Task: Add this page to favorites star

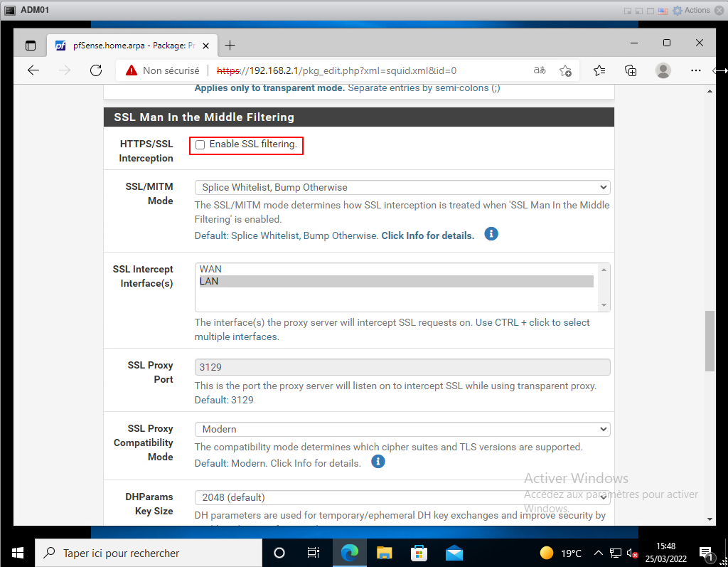Action: point(565,70)
